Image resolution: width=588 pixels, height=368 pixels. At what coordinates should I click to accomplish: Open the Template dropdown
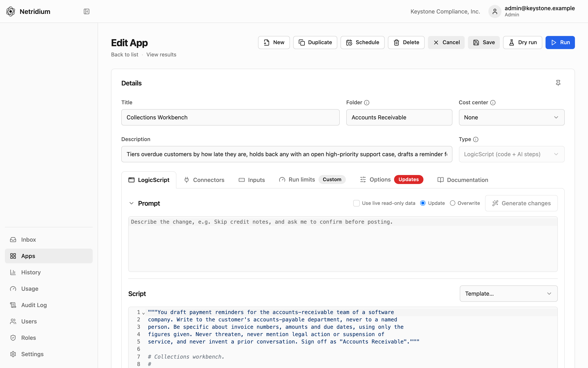[x=509, y=294]
